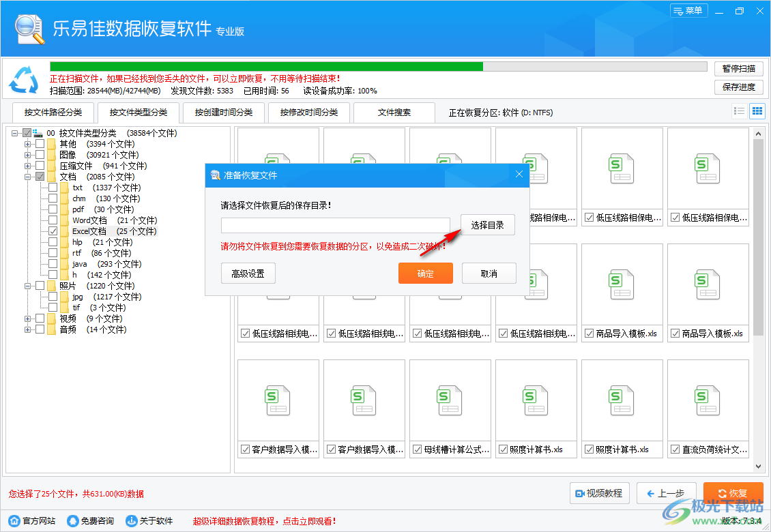Uncheck the first 商品导入模板.xls file checkbox
Viewport: 771px width, 532px height.
click(587, 334)
